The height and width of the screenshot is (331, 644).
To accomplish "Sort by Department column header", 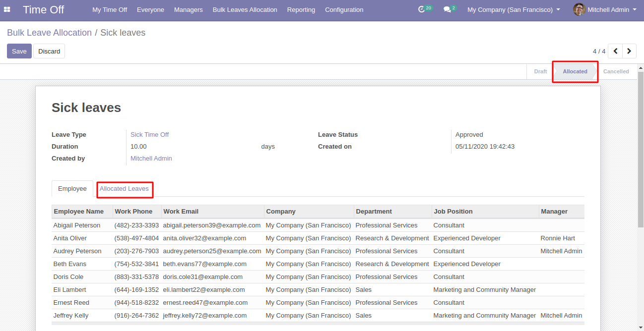I will click(x=393, y=212).
